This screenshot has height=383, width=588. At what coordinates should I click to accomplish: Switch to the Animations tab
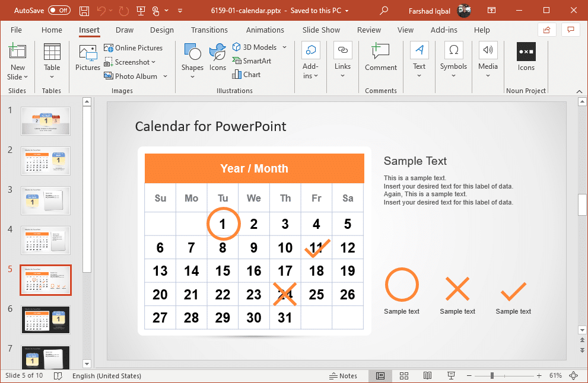click(265, 30)
